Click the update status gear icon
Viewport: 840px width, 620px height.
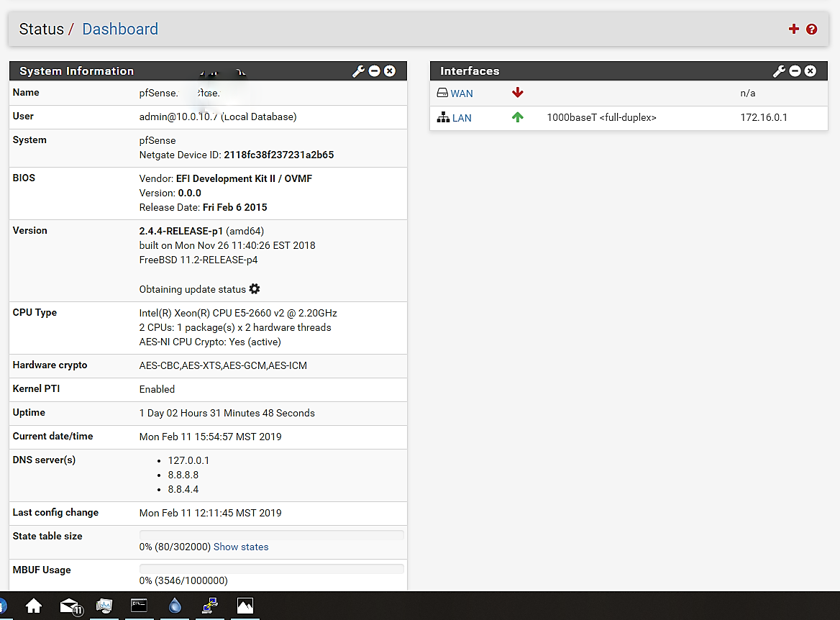[x=254, y=289]
